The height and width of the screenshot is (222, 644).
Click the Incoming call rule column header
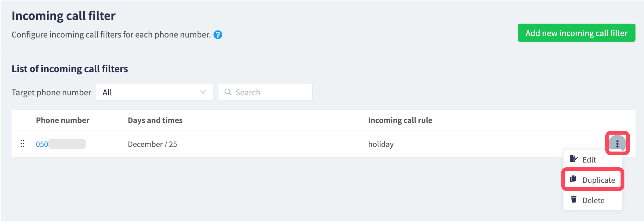click(400, 120)
